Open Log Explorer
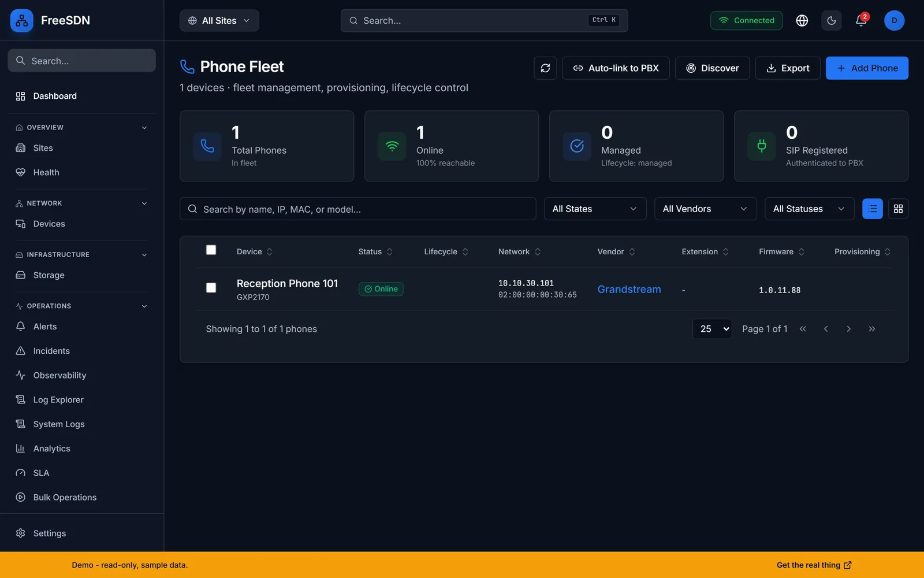924x578 pixels. click(x=81, y=399)
